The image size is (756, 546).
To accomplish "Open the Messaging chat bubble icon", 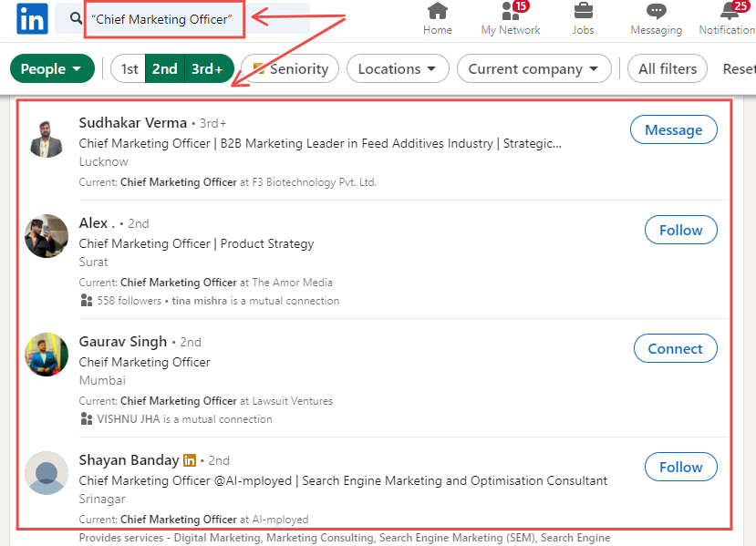I will (x=657, y=11).
